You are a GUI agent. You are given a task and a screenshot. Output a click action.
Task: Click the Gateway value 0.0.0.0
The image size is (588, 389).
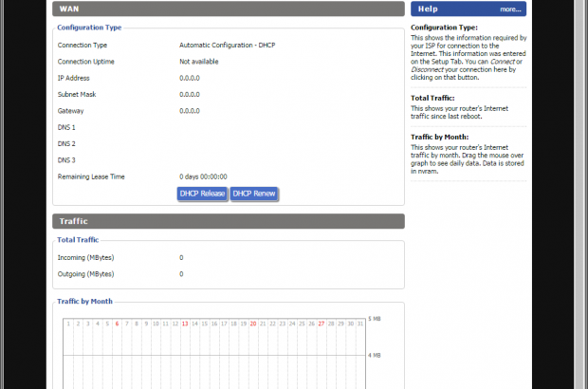190,111
